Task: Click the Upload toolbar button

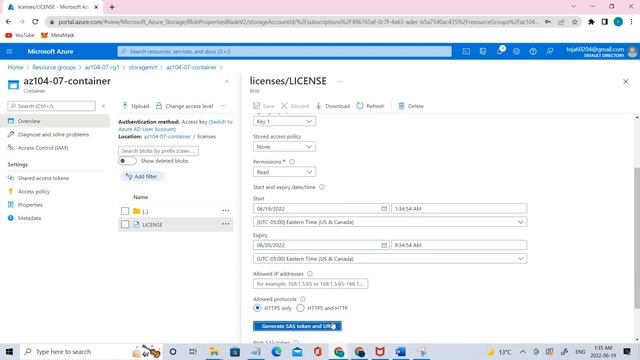Action: point(136,106)
